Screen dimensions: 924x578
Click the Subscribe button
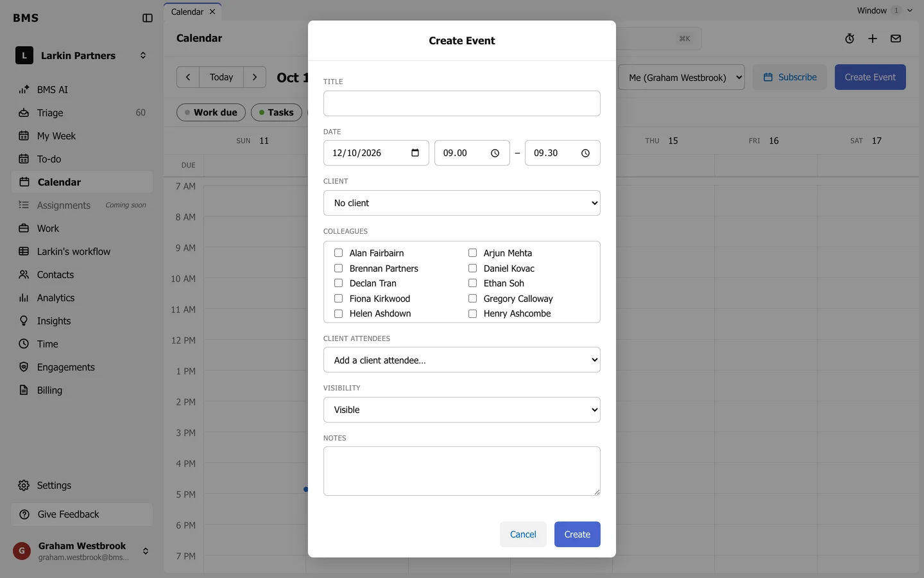pos(790,77)
